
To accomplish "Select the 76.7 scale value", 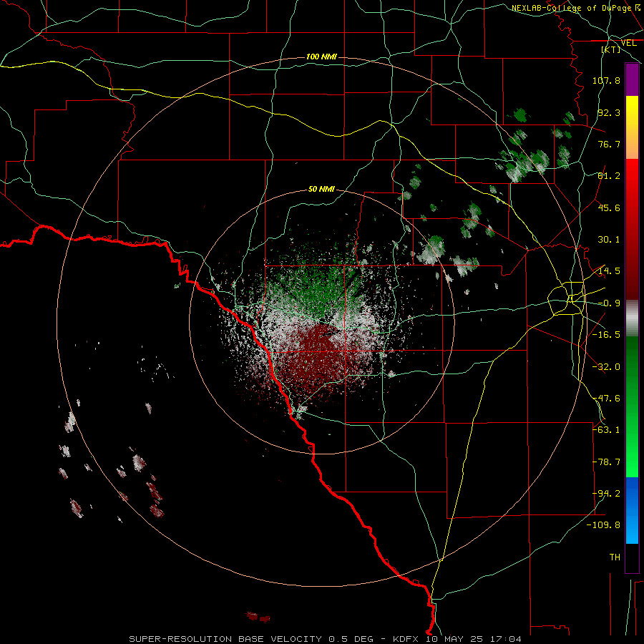I will pyautogui.click(x=609, y=144).
